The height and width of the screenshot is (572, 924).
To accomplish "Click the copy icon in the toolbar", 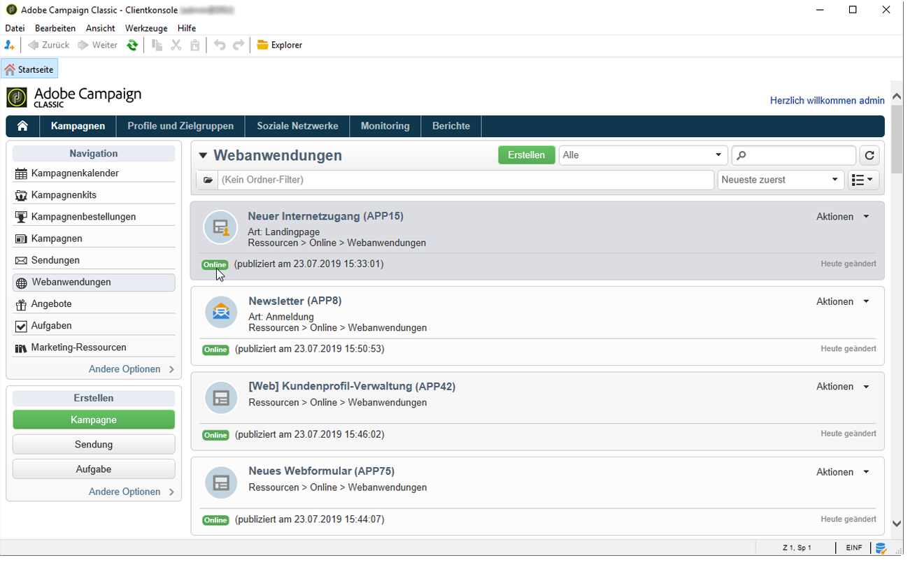I will [157, 45].
